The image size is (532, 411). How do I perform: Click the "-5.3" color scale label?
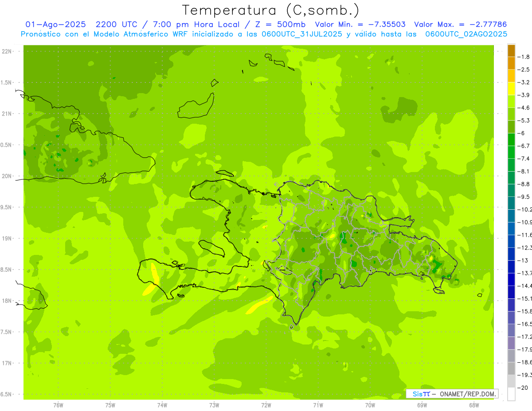tap(524, 120)
